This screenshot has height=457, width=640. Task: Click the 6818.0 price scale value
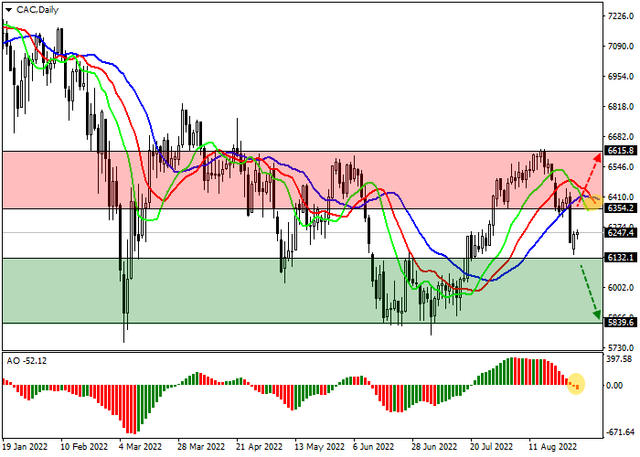[x=620, y=106]
